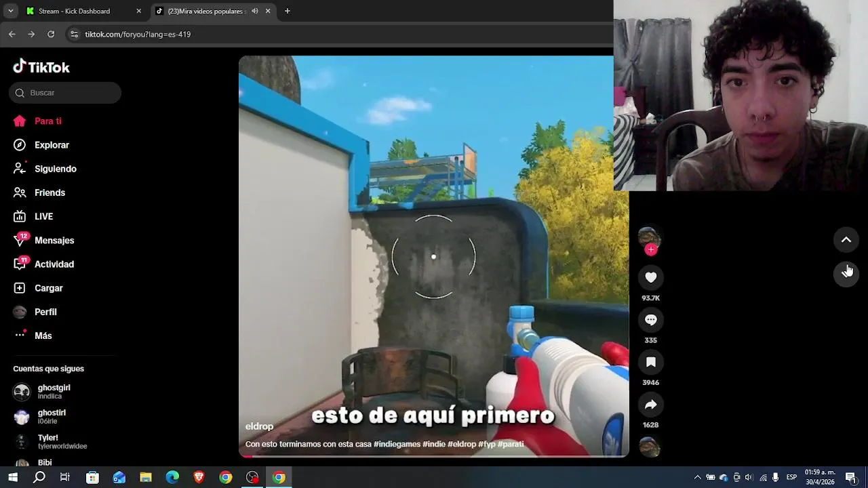Open the LIVE section
This screenshot has width=868, height=488.
pyautogui.click(x=33, y=216)
